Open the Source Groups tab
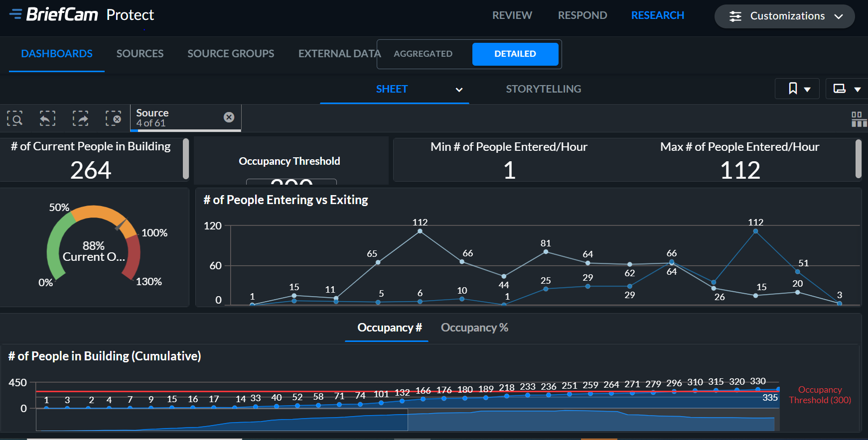868x440 pixels. pyautogui.click(x=231, y=54)
